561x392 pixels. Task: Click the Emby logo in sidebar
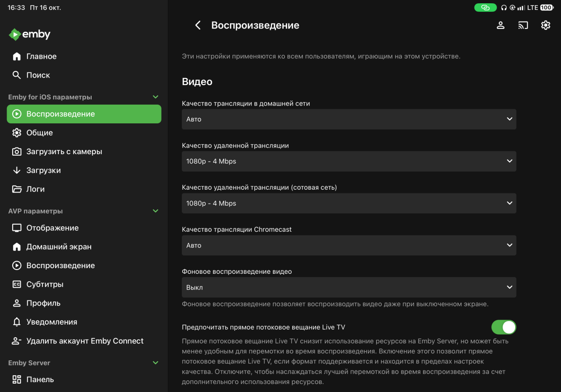(29, 34)
